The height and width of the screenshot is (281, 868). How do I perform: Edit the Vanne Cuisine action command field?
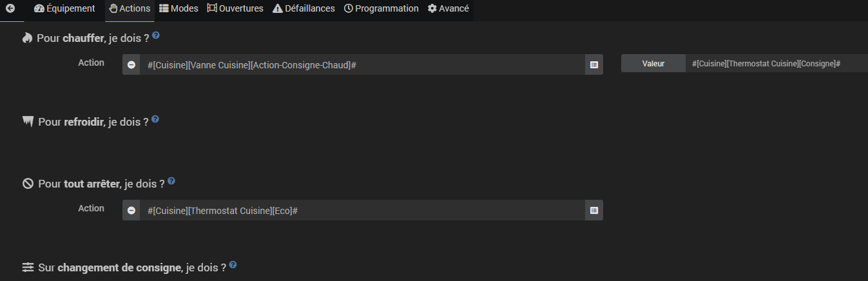[362, 64]
